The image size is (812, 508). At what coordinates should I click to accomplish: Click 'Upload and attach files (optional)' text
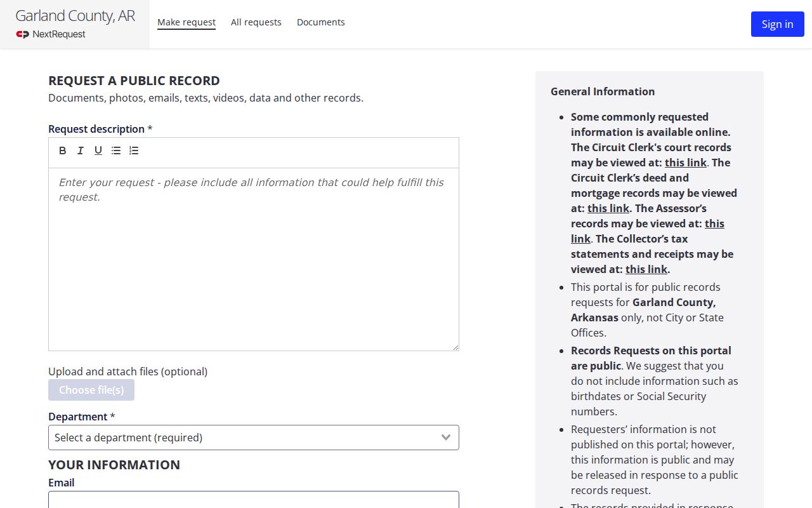[128, 371]
